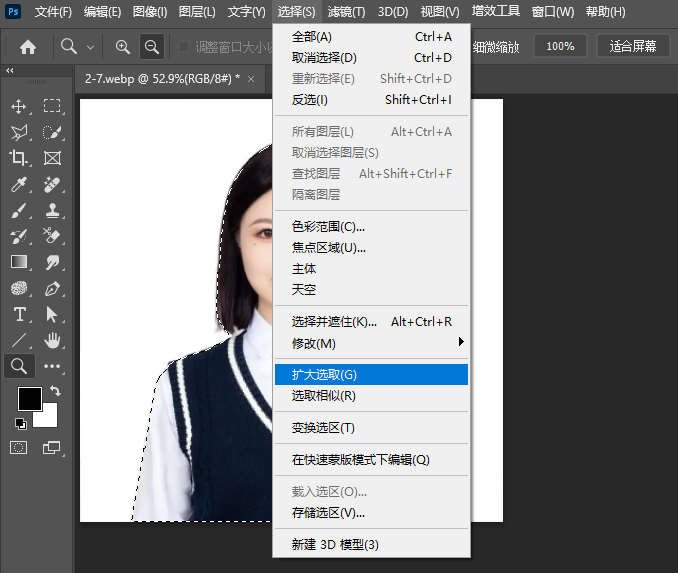Choose 全部(A) select all item
The width and height of the screenshot is (678, 573).
point(371,37)
